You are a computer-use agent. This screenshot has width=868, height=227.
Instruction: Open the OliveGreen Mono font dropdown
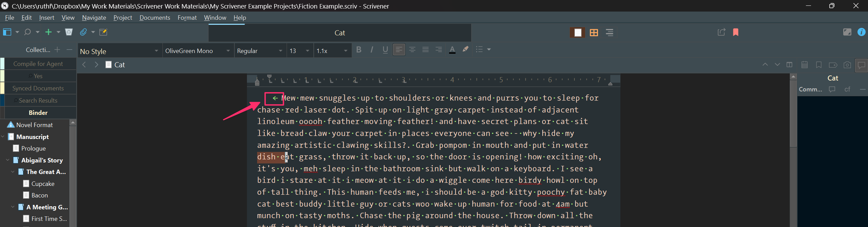[197, 51]
